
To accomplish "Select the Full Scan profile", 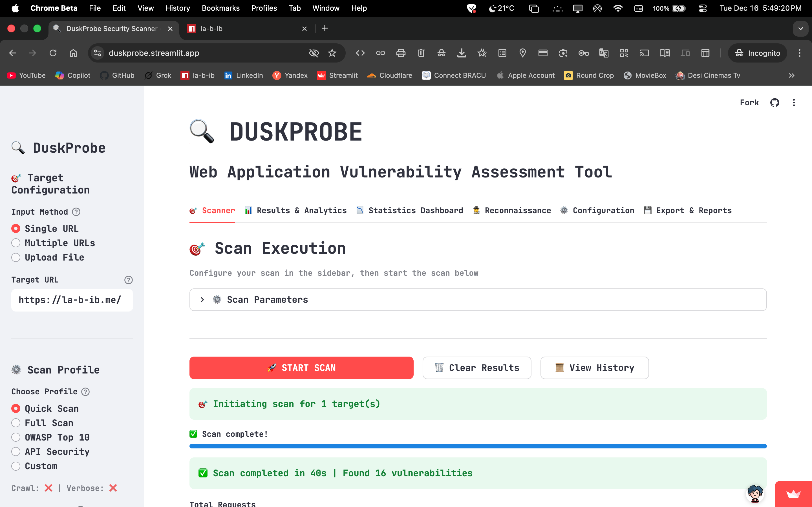I will 16,423.
